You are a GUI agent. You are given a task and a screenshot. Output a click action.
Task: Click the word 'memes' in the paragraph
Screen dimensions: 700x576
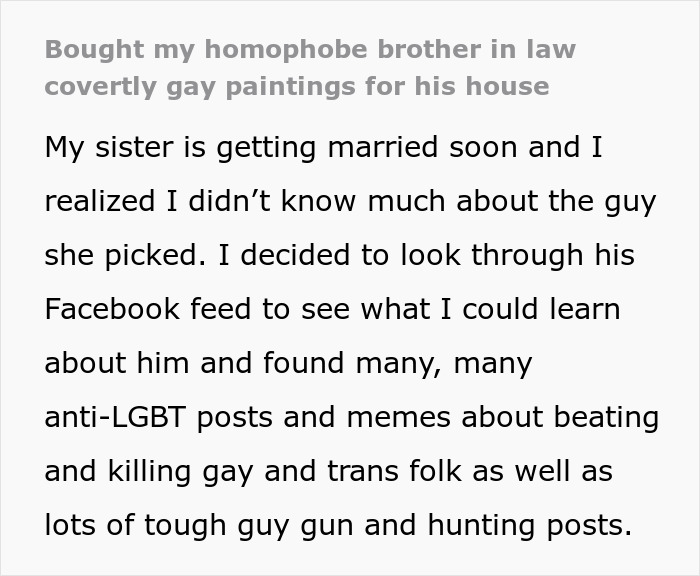point(398,418)
